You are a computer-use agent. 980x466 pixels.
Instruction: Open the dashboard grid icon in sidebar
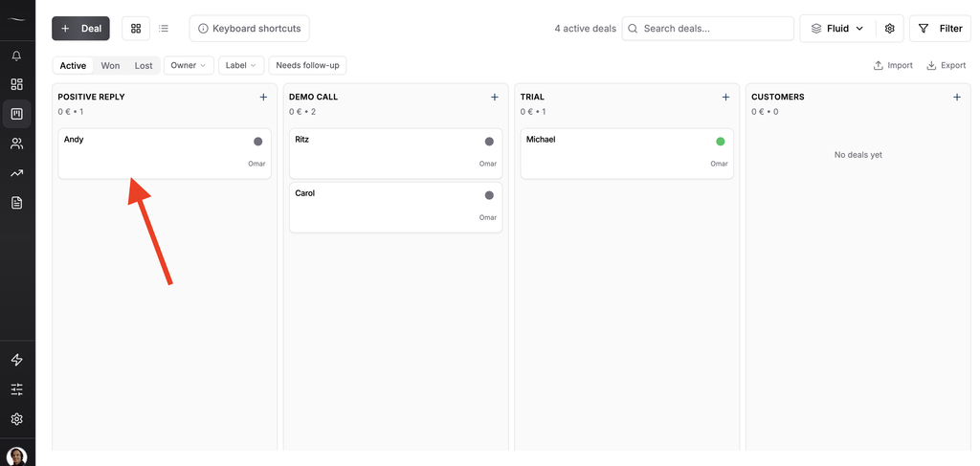[17, 84]
